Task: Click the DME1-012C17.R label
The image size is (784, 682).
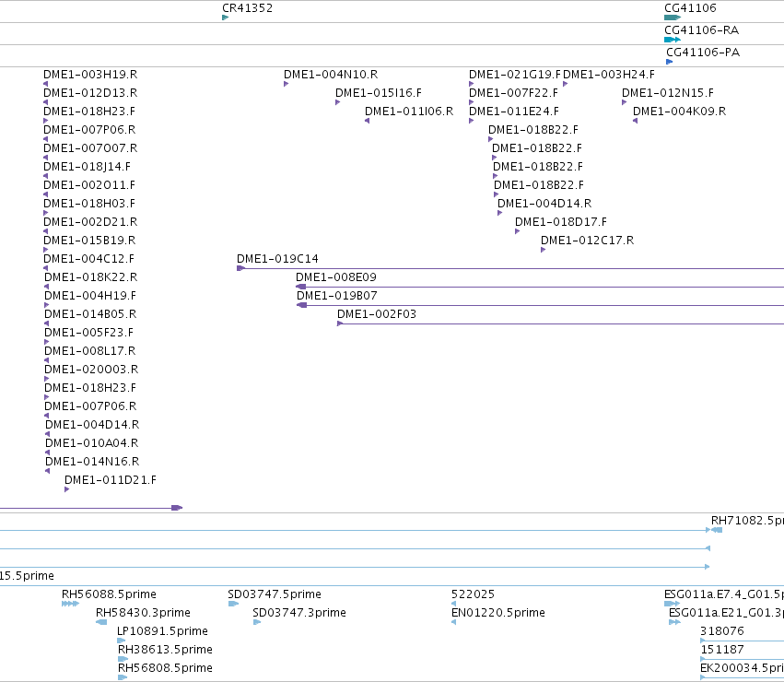Action: [x=588, y=241]
